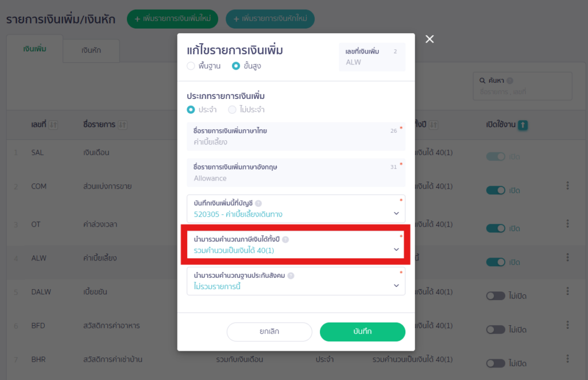Enable the ไม่เปิด switch on the DALW row
This screenshot has height=380, width=588.
(495, 295)
